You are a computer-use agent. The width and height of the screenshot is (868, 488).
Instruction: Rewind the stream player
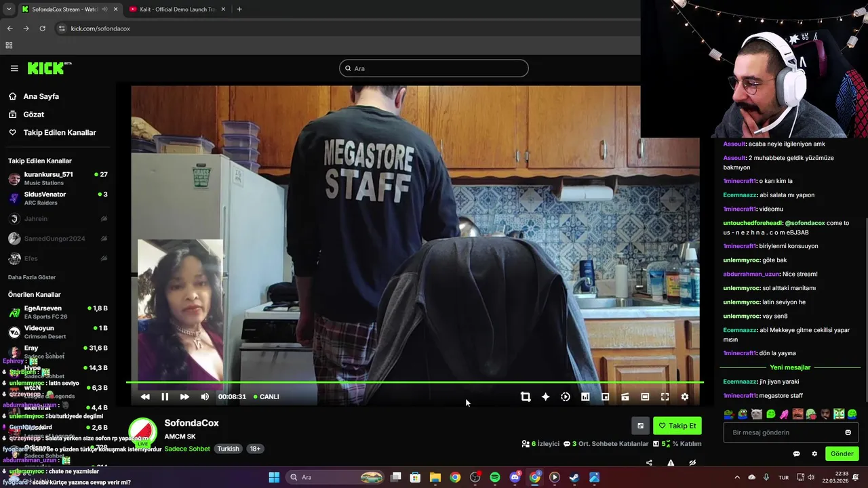point(145,396)
